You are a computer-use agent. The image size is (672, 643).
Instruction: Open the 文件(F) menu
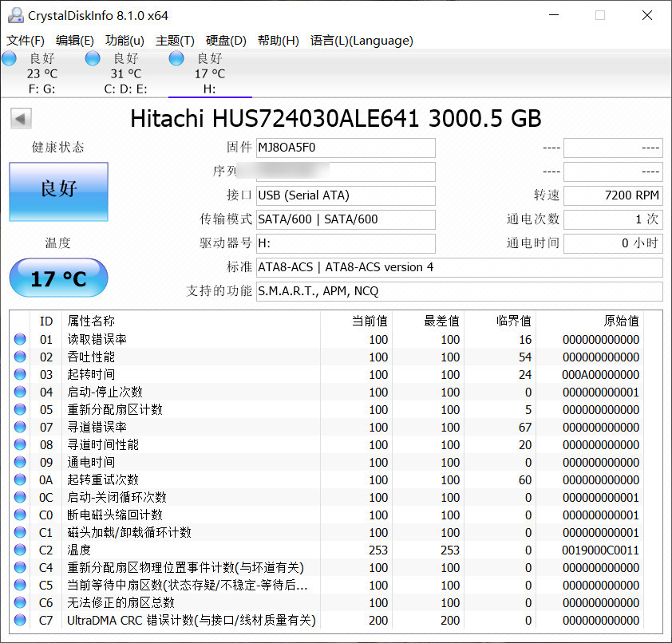pos(26,41)
